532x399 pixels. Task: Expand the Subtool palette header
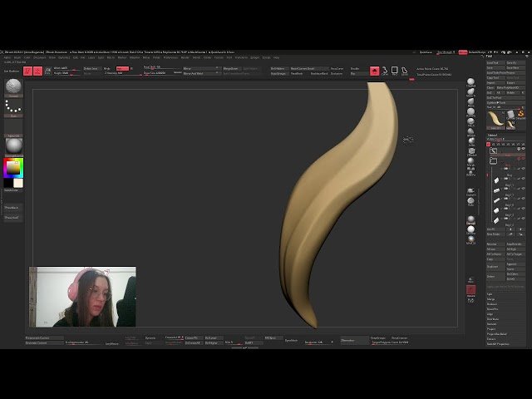point(492,133)
